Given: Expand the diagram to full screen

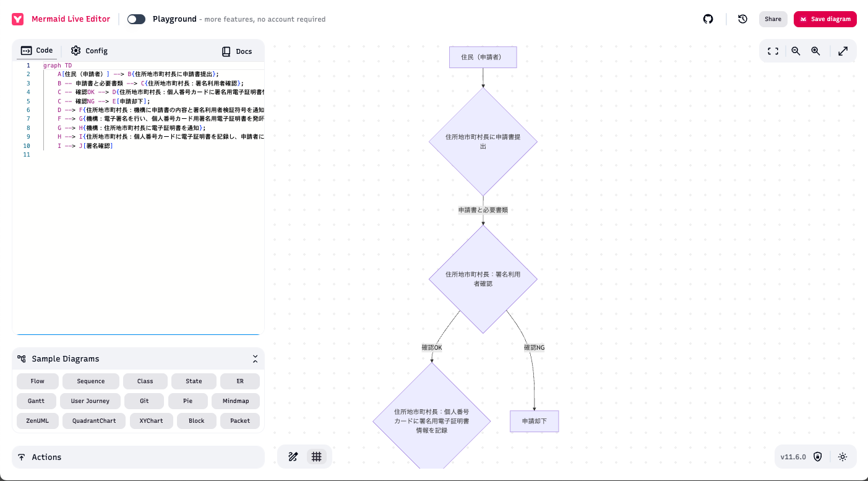Looking at the screenshot, I should (x=843, y=51).
